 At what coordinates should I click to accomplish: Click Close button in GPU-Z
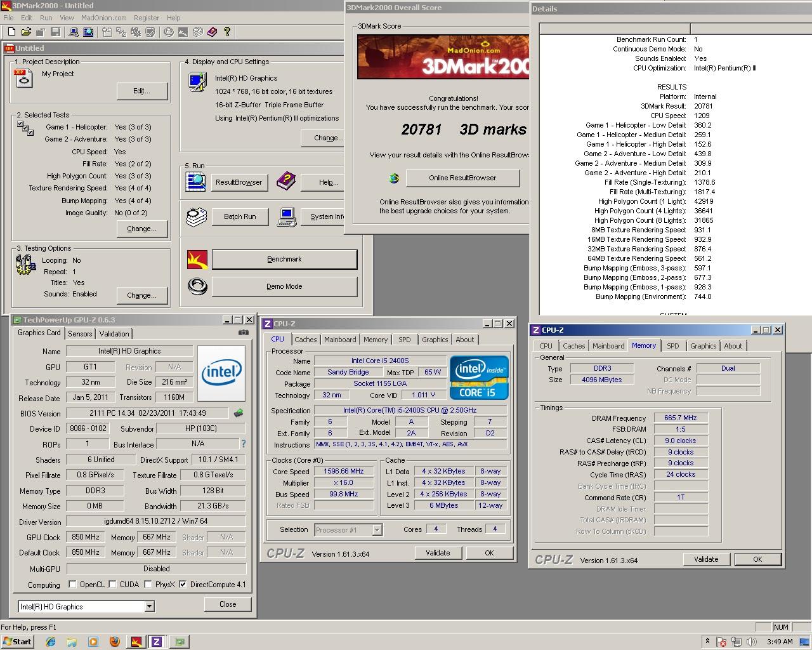coord(228,604)
